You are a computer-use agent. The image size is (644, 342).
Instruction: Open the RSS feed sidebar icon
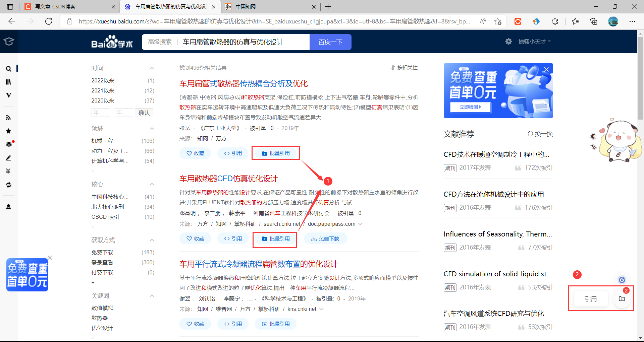9,118
